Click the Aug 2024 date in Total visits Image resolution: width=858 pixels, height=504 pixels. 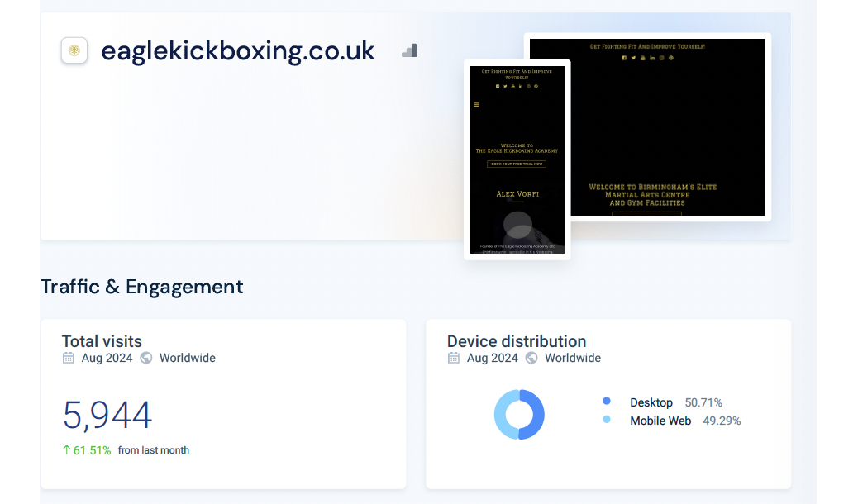click(x=107, y=358)
